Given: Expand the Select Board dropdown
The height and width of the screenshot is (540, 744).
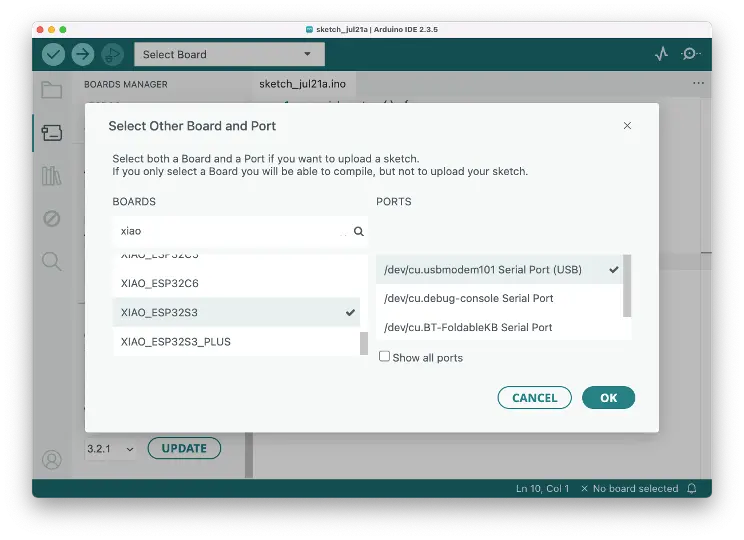Looking at the screenshot, I should (225, 54).
